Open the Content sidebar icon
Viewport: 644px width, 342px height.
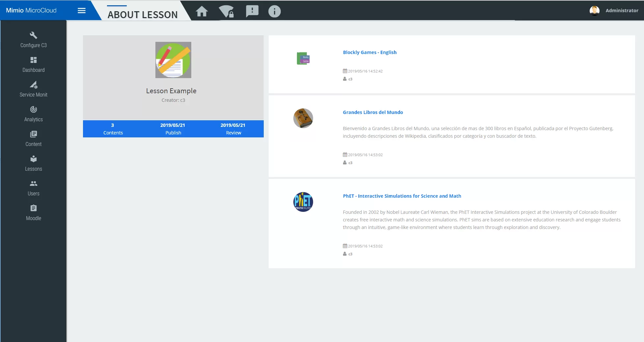[x=34, y=134]
